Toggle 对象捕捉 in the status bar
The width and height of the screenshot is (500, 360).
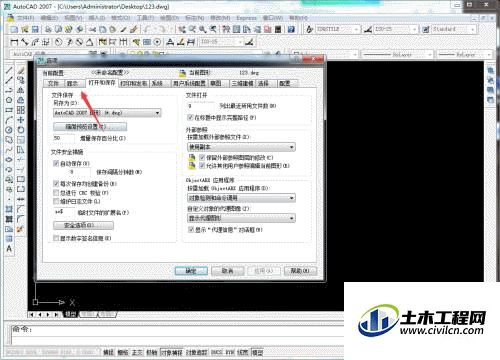(172, 352)
